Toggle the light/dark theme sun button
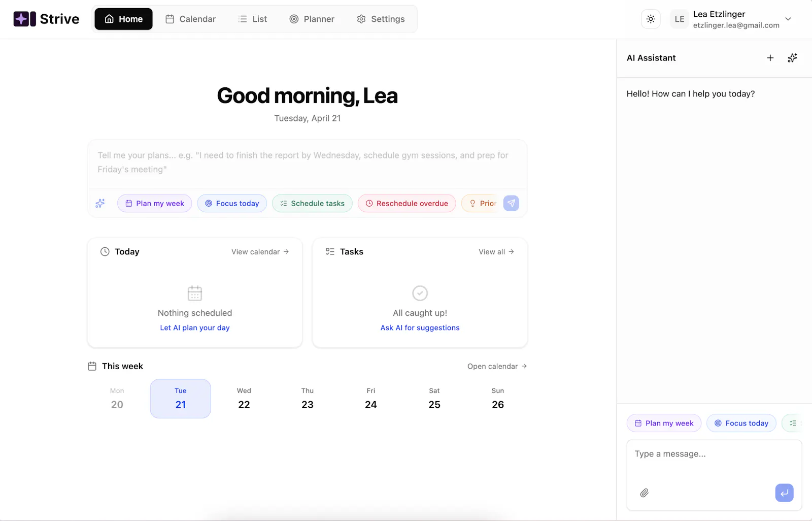Screen dimensions: 812x521 click(651, 19)
